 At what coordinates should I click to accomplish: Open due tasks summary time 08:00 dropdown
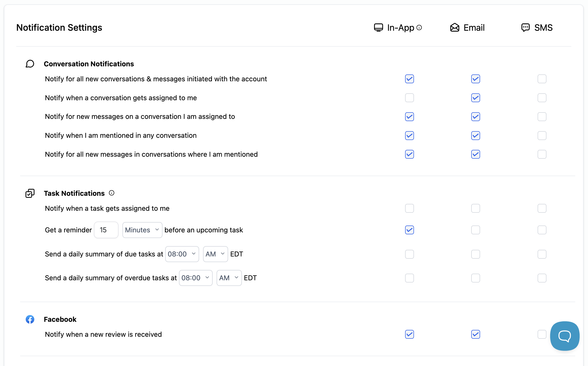pos(182,254)
